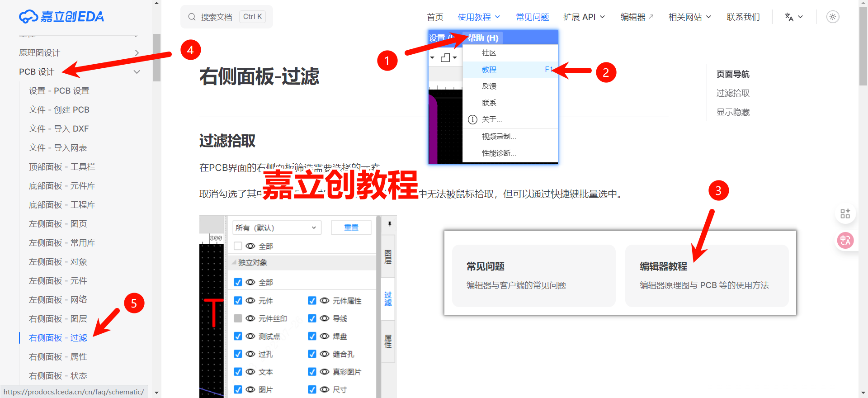The image size is (868, 398).
Task: Switch to the 属性 side tab
Action: [388, 341]
